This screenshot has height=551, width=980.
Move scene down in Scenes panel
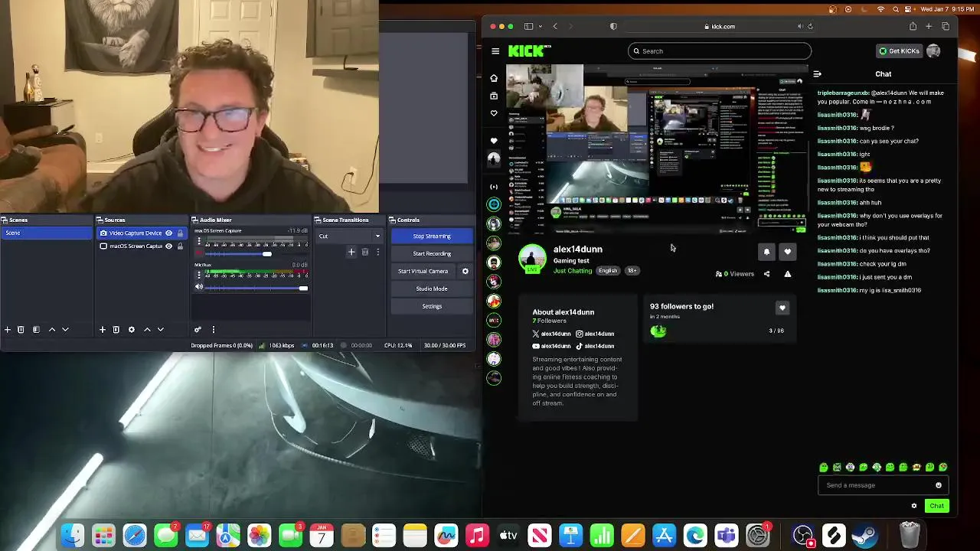[65, 329]
